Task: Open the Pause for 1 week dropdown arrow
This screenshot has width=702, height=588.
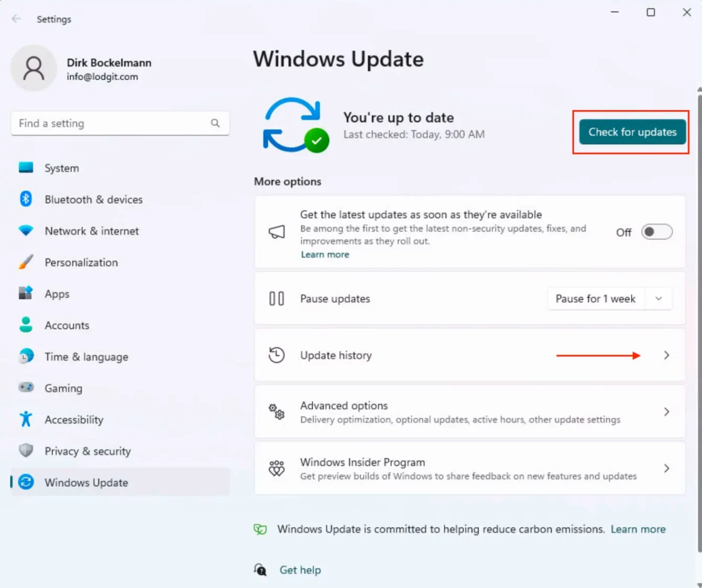Action: tap(659, 299)
